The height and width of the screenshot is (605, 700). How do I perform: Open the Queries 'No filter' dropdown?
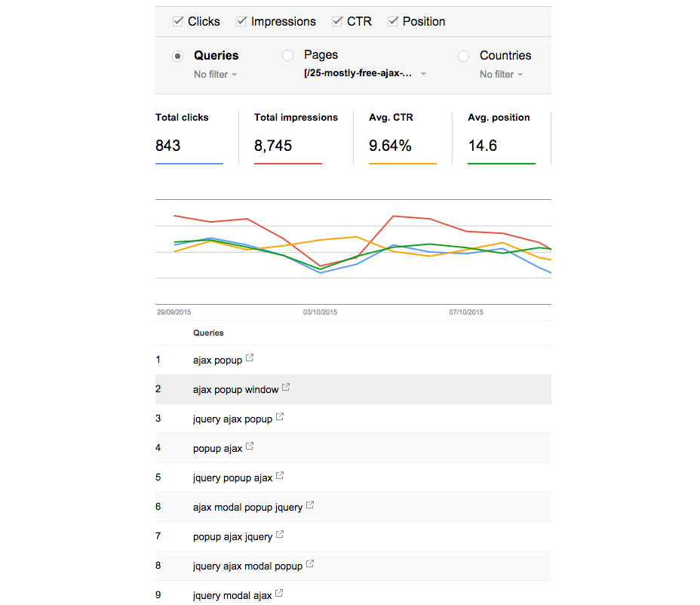tap(215, 75)
